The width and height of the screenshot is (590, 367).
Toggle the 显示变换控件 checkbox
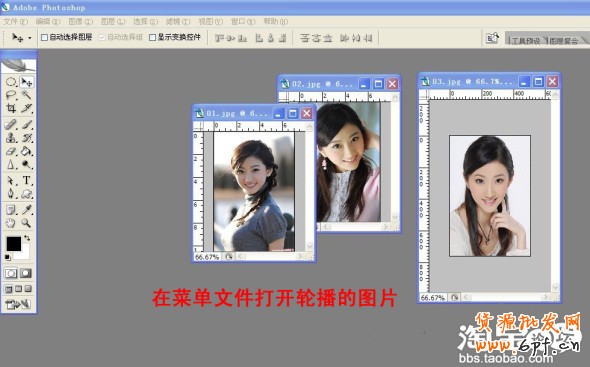(152, 37)
